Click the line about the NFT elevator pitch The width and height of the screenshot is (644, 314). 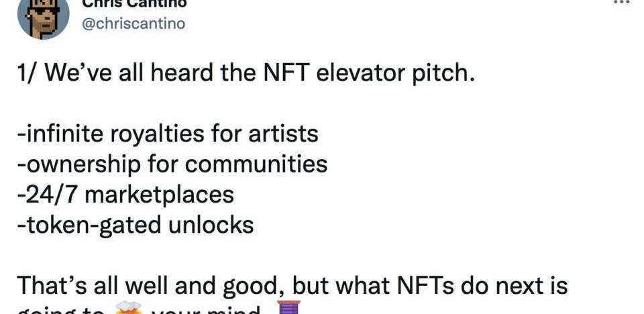[246, 74]
